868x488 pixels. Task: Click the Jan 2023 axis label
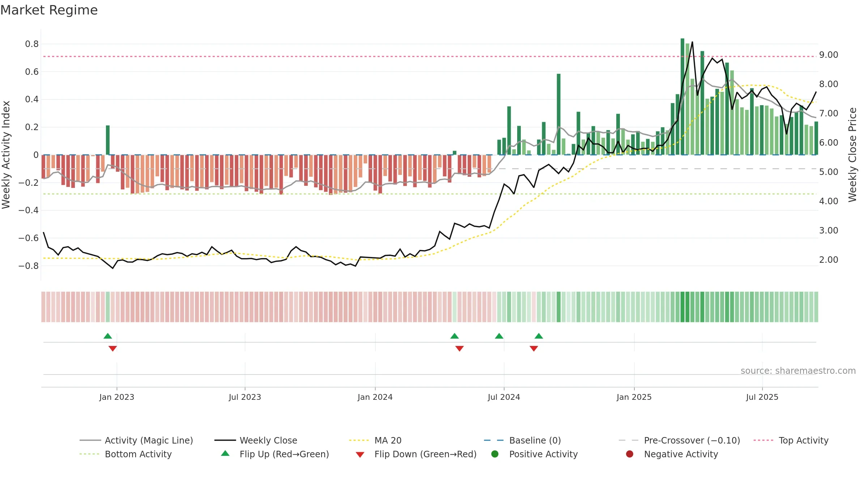coord(117,397)
